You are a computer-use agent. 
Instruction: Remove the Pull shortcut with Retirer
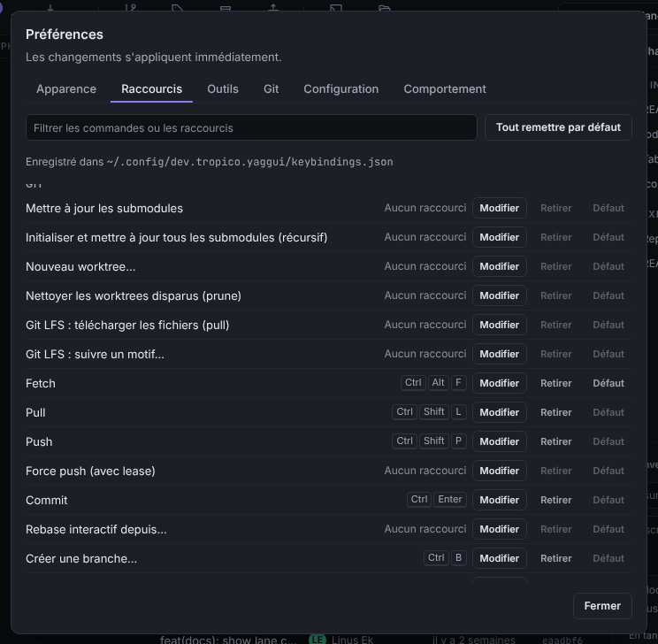pyautogui.click(x=555, y=412)
